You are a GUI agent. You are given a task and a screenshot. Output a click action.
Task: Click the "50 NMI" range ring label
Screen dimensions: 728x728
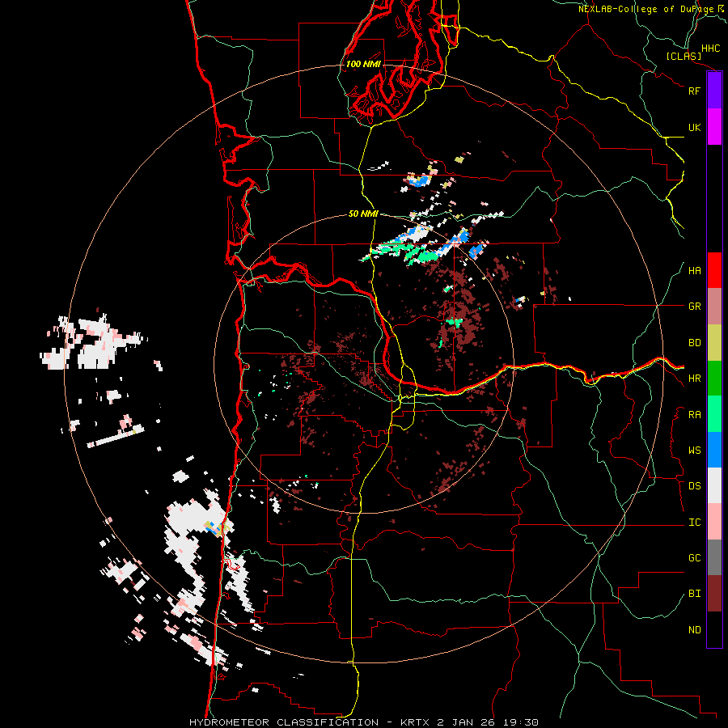click(363, 214)
